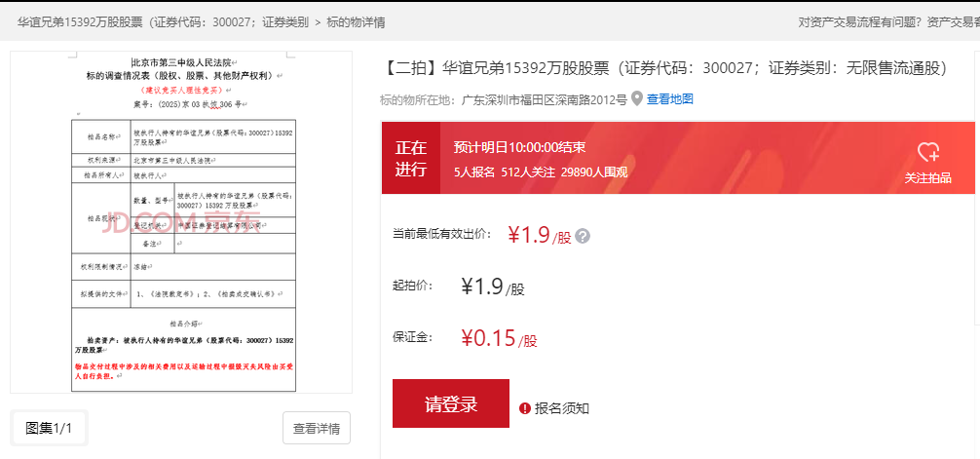This screenshot has height=459, width=980.
Task: Click the 预计明日10:00:00结束 countdown text
Action: pos(519,147)
